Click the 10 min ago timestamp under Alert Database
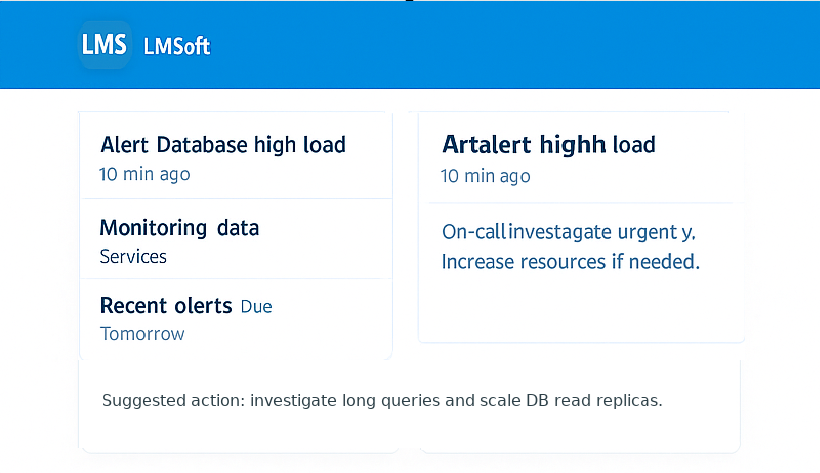Viewport: 820px width, 473px height. [x=145, y=174]
